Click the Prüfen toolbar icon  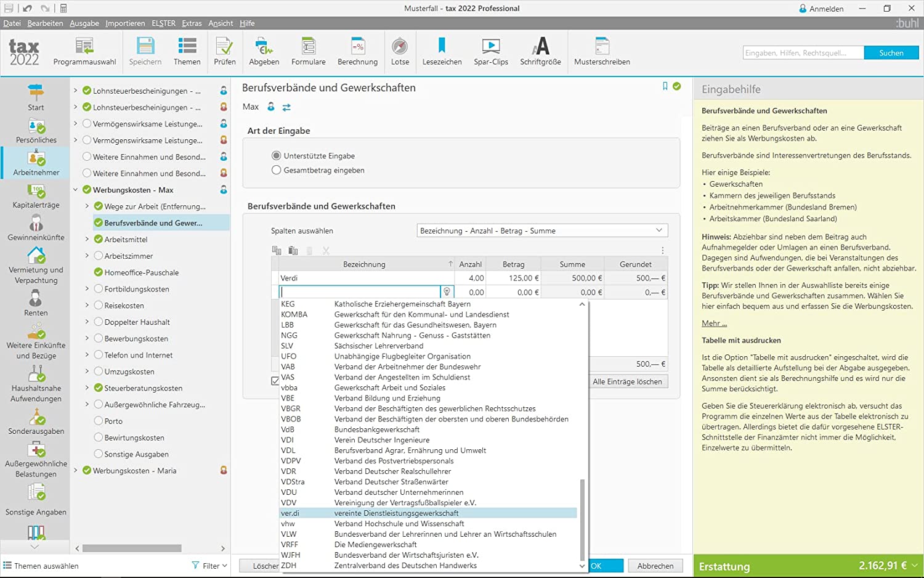[x=224, y=51]
